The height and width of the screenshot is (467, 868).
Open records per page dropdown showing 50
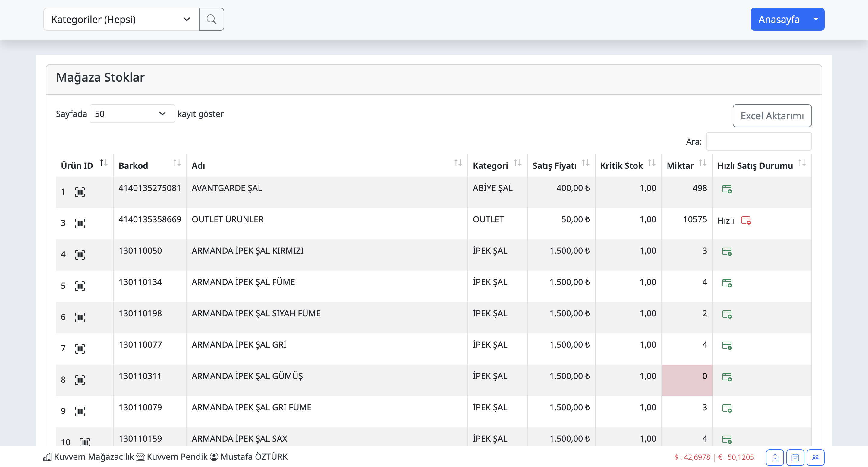coord(132,114)
